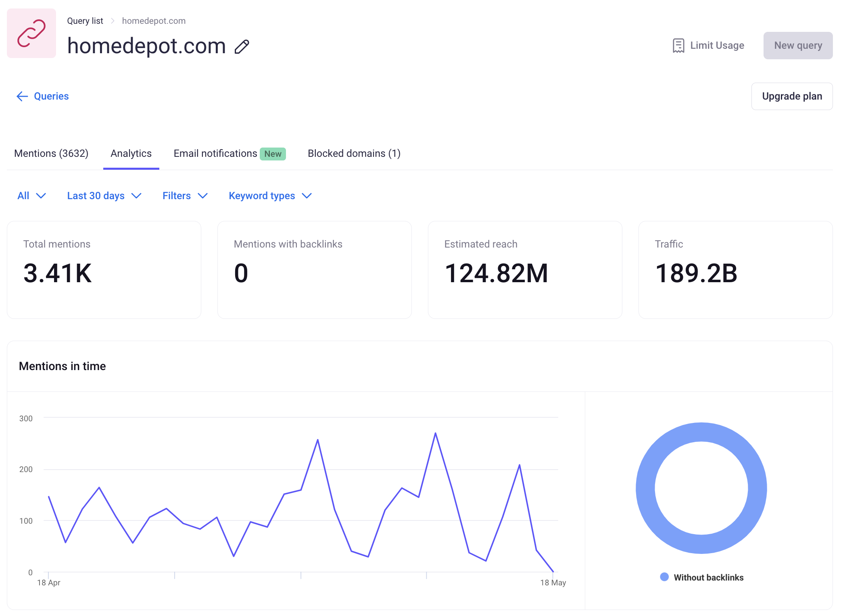Image resolution: width=843 pixels, height=616 pixels.
Task: Open Blocked domains (1) tab
Action: [x=354, y=154]
